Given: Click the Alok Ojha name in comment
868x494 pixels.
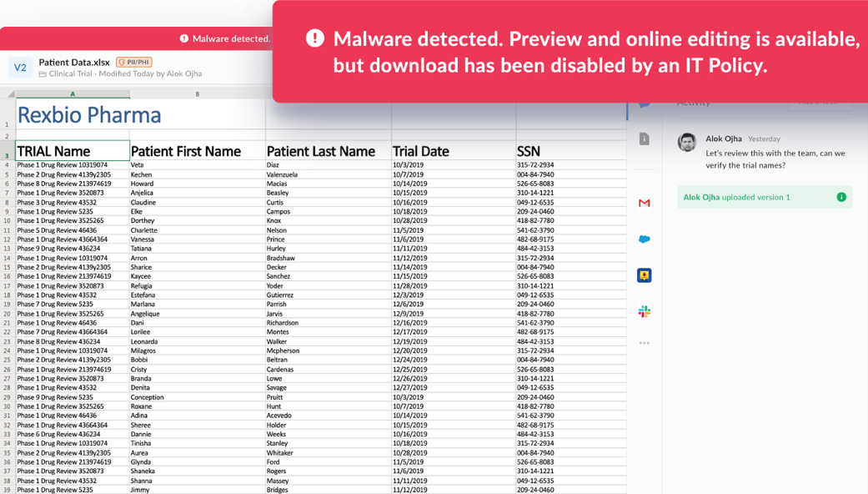Looking at the screenshot, I should click(x=724, y=139).
